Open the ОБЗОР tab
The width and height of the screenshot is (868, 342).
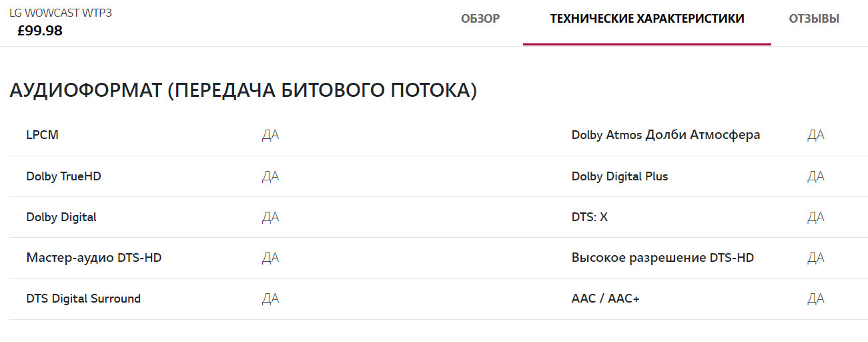pos(480,19)
